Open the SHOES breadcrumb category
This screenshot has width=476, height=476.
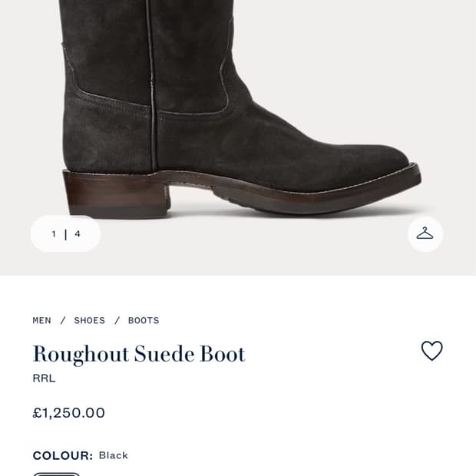pyautogui.click(x=90, y=320)
